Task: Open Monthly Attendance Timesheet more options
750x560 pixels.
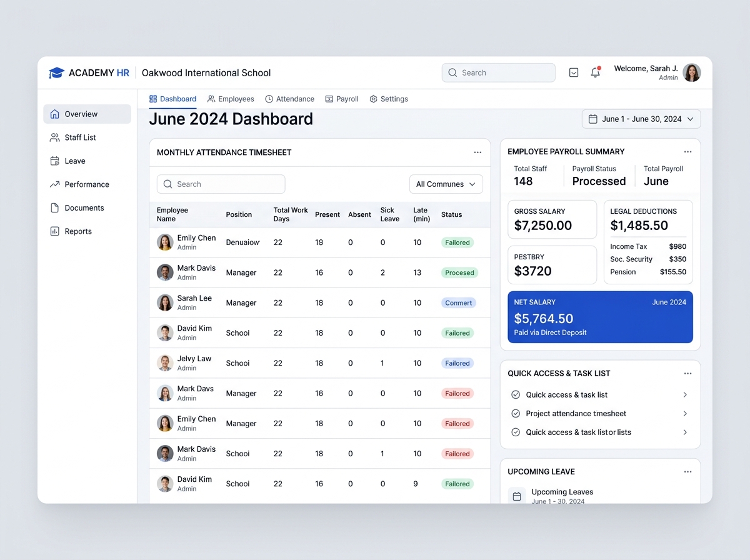Action: [477, 152]
